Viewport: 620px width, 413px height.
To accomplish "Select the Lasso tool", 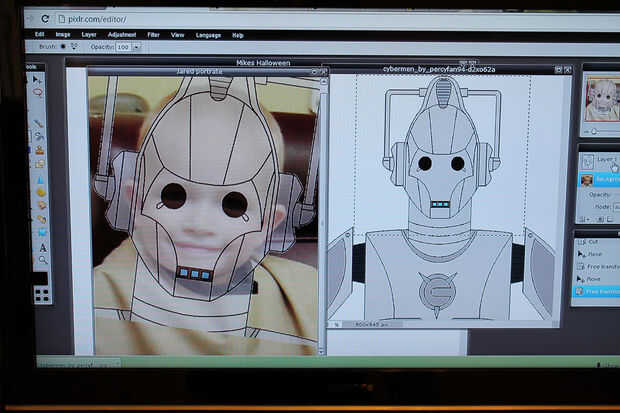I will point(38,93).
